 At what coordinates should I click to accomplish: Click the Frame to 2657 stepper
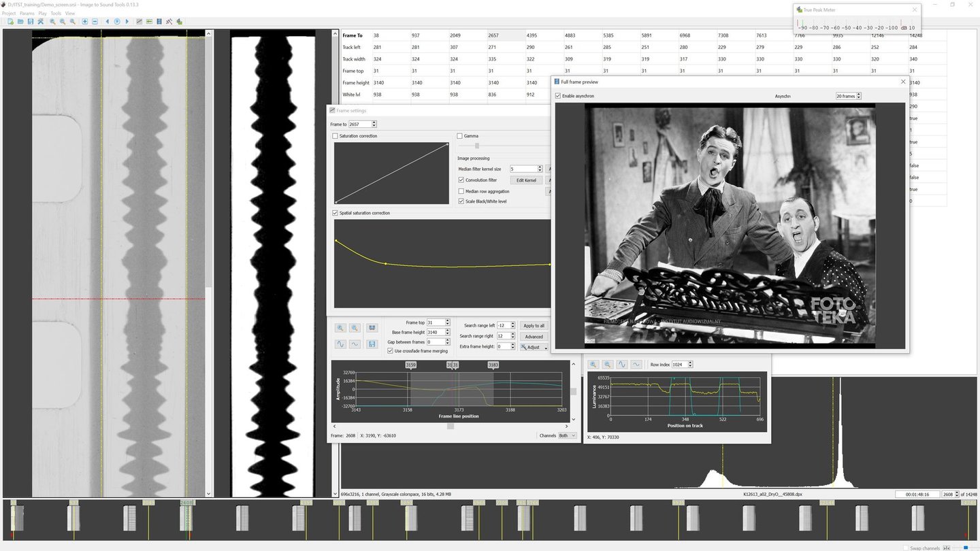point(374,124)
